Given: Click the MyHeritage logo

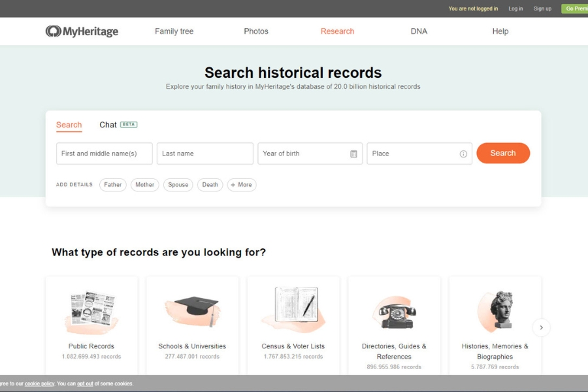Looking at the screenshot, I should (82, 31).
